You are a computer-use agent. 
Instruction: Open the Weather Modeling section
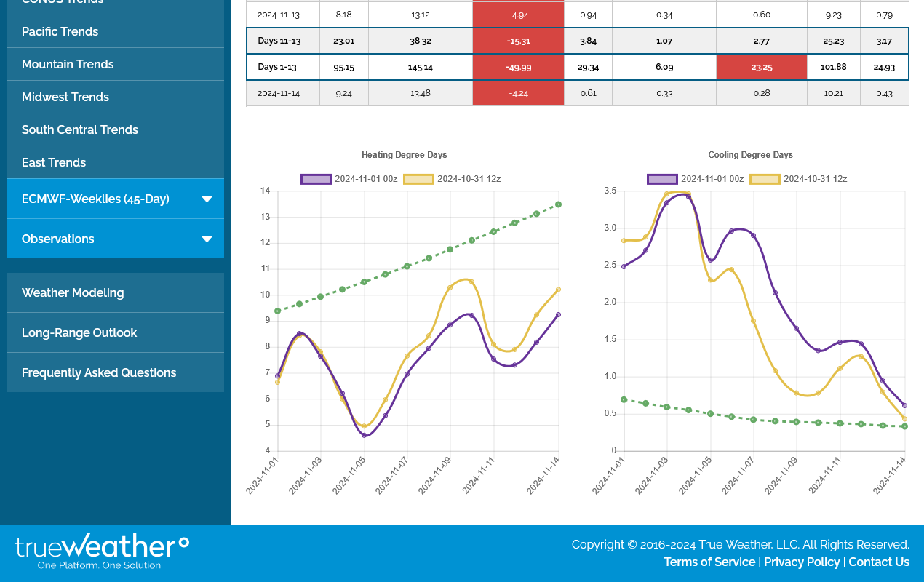[73, 292]
